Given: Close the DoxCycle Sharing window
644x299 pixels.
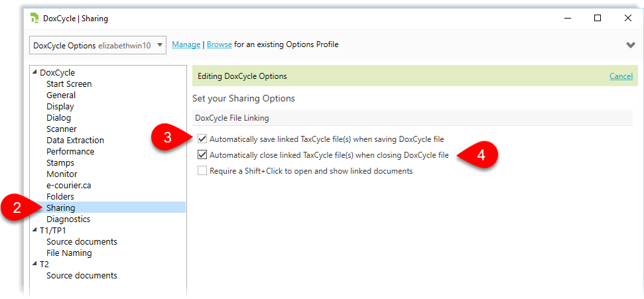Looking at the screenshot, I should (627, 18).
